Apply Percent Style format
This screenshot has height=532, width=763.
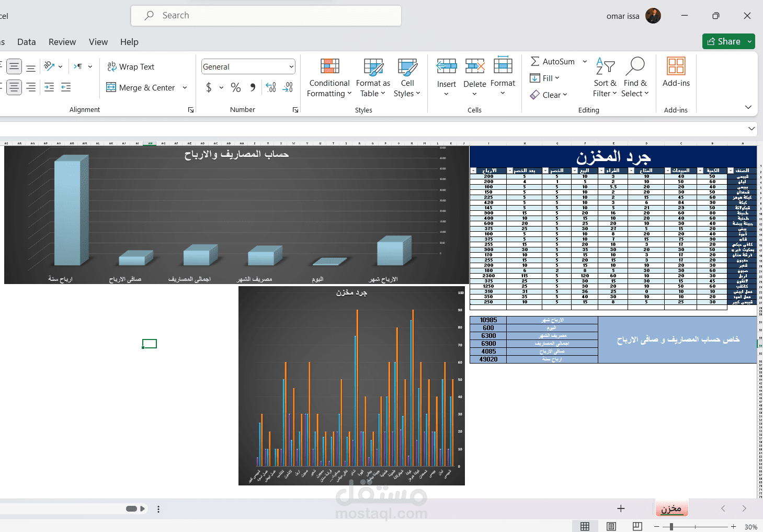pos(236,87)
